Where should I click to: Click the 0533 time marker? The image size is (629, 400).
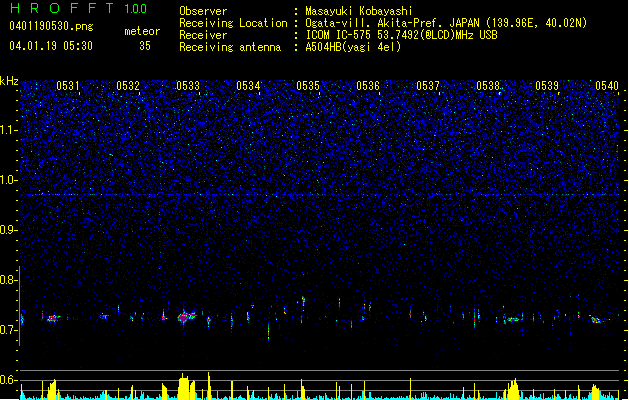188,85
